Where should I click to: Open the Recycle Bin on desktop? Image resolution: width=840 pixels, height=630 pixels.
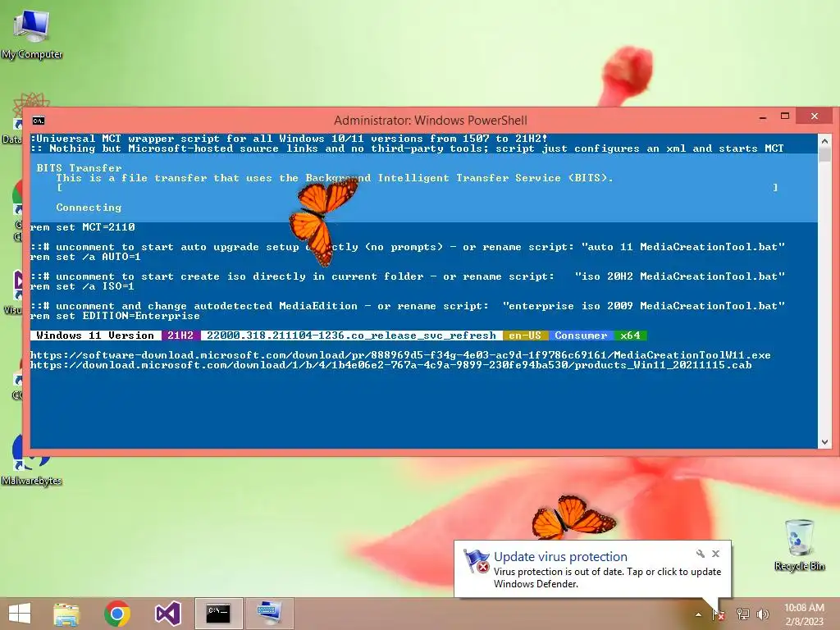[x=799, y=546]
